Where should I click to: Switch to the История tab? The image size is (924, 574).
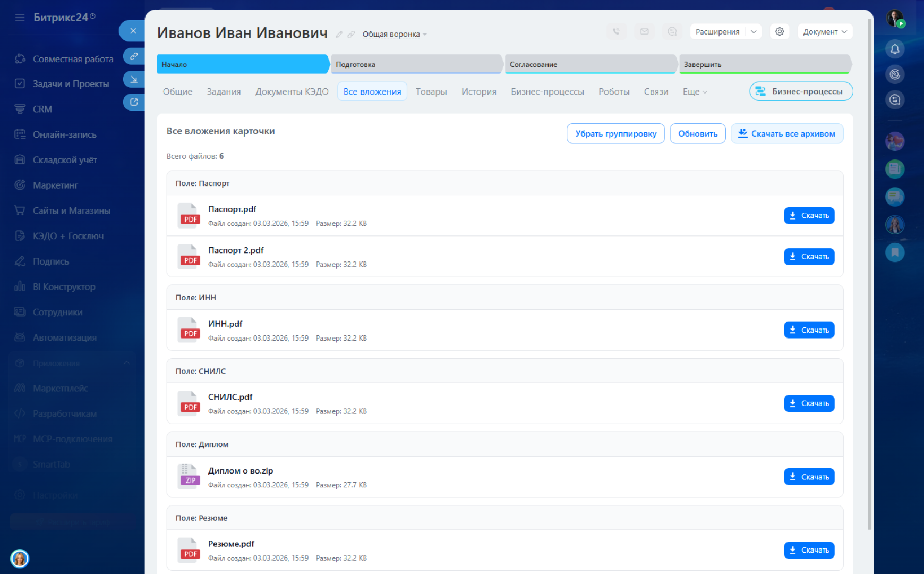(478, 92)
